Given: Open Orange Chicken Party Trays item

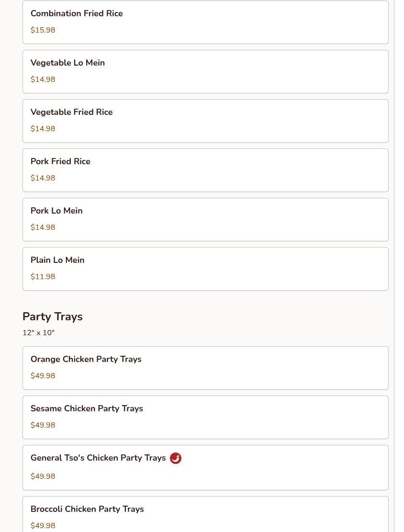Looking at the screenshot, I should (x=205, y=368).
